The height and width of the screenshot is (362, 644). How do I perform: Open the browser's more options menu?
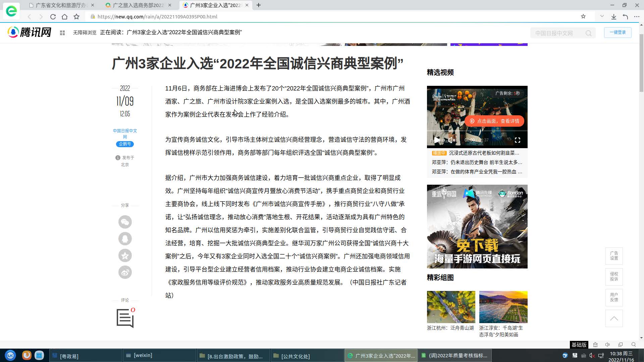click(x=637, y=16)
